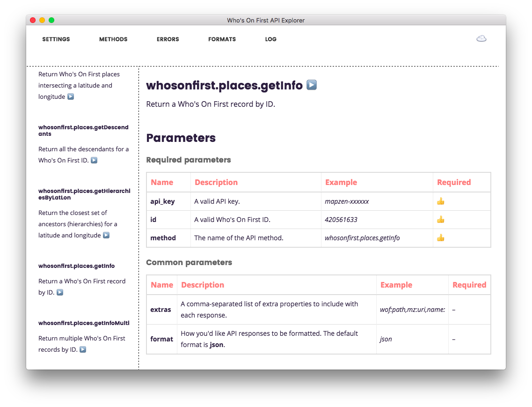Click sidebar play icon after 'record by ID.'
Viewport: 532px width, 407px height.
[x=60, y=292]
